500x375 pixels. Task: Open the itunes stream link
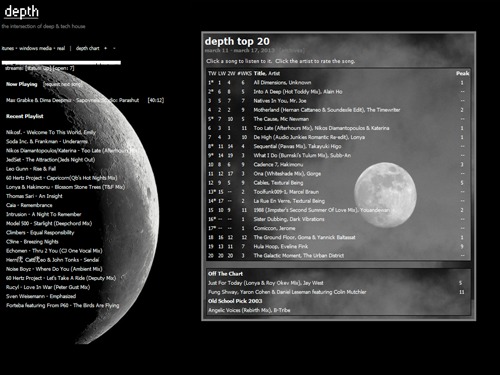[8, 48]
